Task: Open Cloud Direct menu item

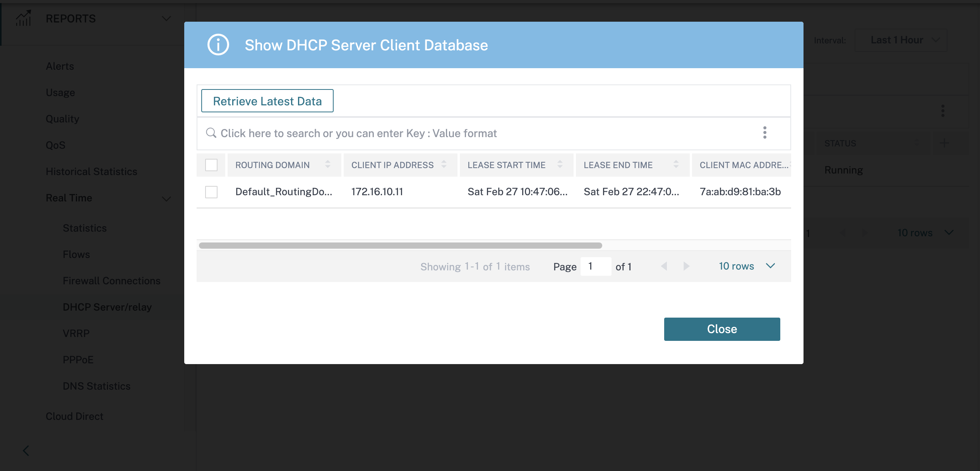Action: (74, 416)
